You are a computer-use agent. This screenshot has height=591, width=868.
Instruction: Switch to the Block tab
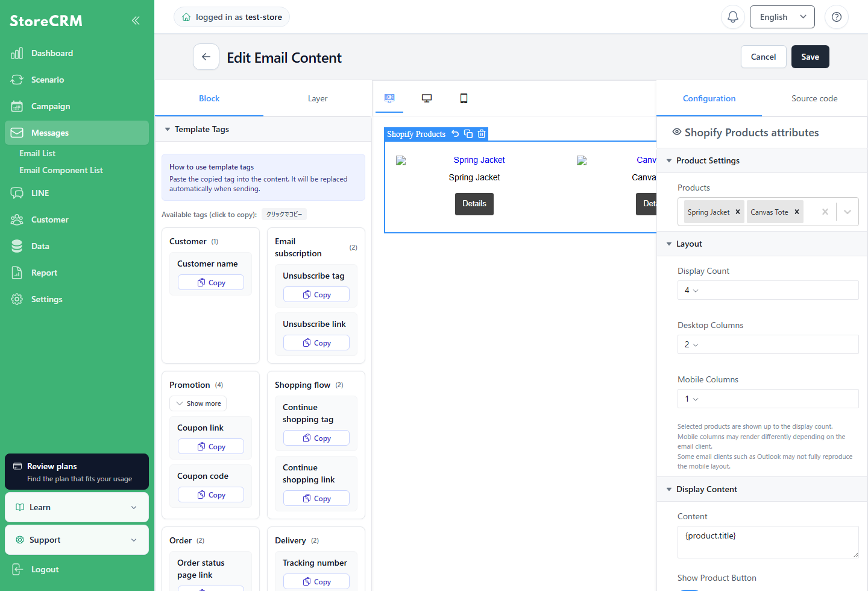(x=209, y=98)
